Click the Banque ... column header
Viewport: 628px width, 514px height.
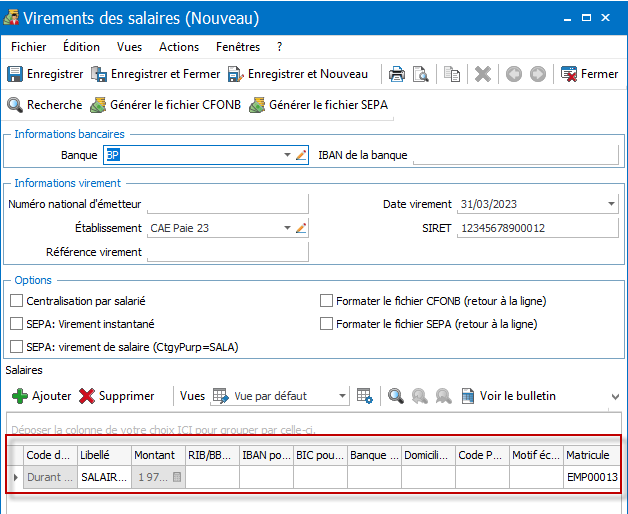click(x=374, y=455)
